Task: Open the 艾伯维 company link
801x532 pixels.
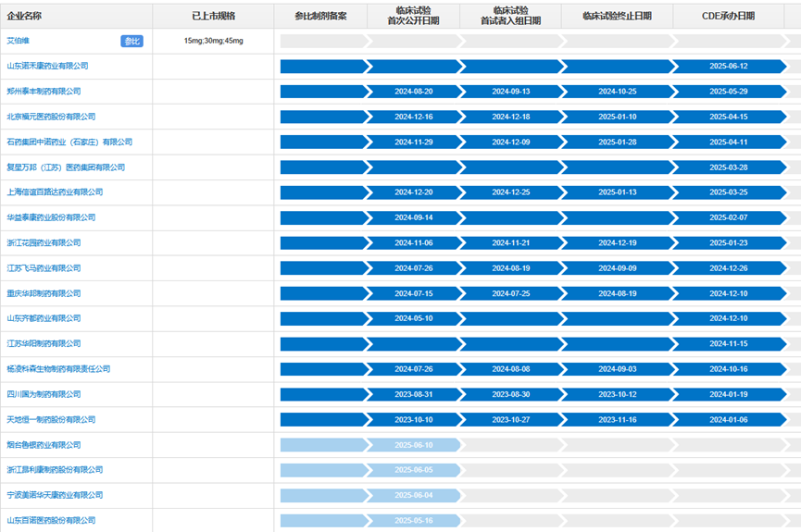Action: click(x=18, y=41)
